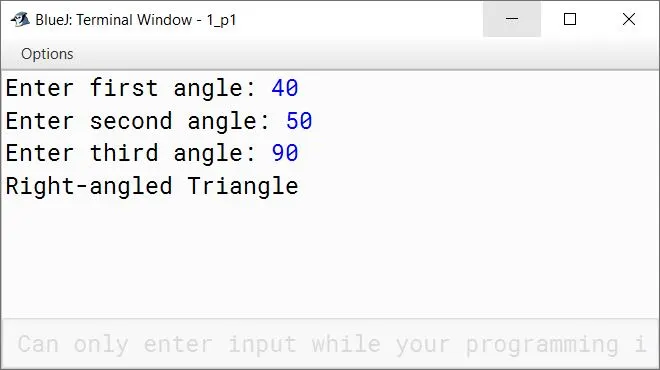Click the blue input value 50
The image size is (660, 370).
(x=299, y=121)
